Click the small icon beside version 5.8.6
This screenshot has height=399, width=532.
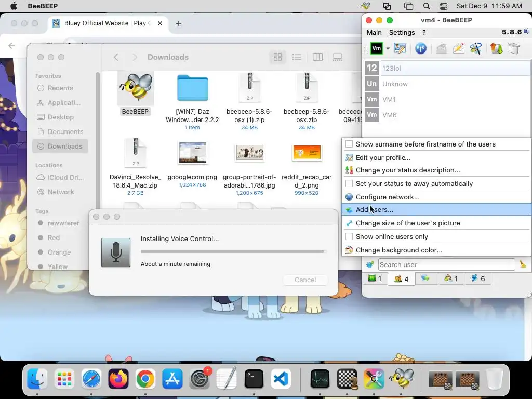point(527,32)
